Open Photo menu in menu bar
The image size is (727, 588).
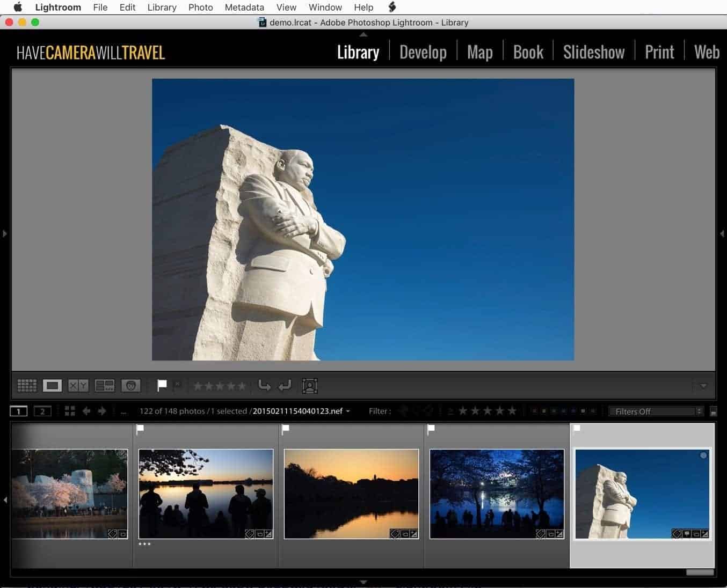pos(201,8)
